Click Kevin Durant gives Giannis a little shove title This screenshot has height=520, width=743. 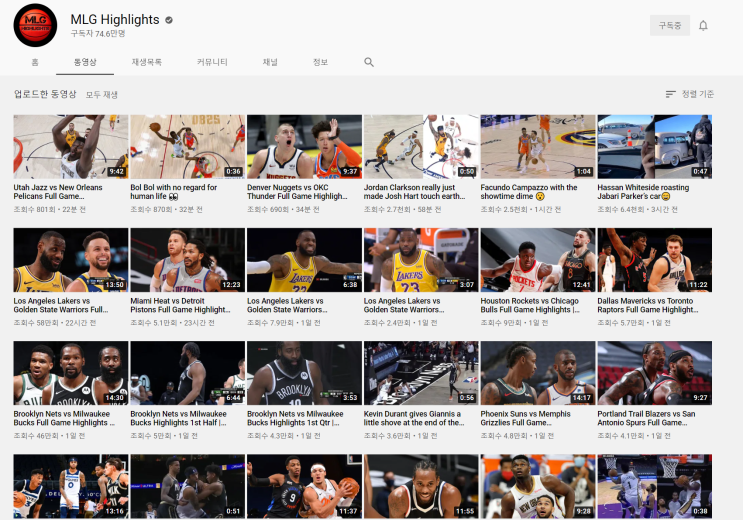414,418
